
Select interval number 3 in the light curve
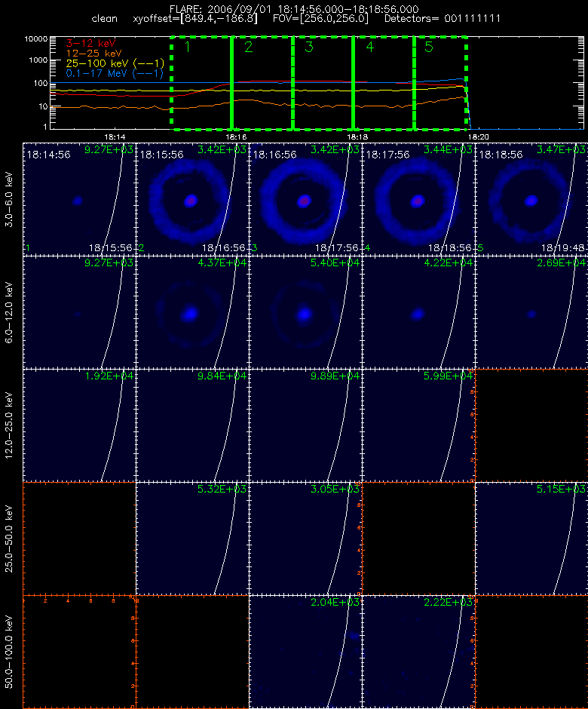tap(309, 47)
